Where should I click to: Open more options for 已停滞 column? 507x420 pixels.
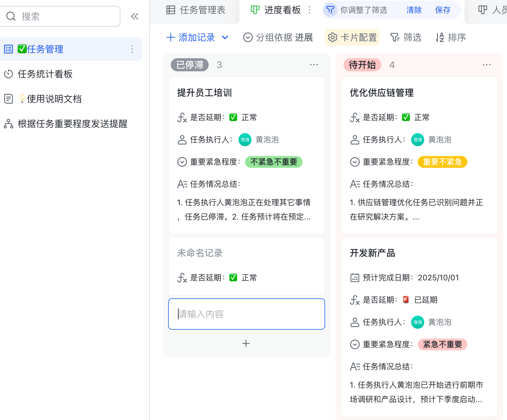point(314,64)
